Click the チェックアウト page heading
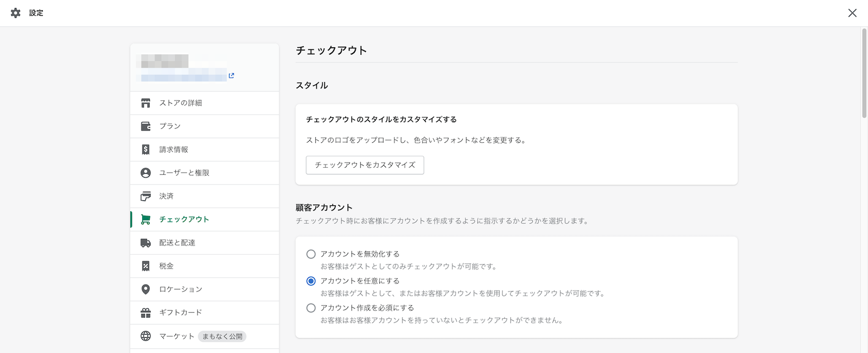Screen dimensions: 868x353 331,51
